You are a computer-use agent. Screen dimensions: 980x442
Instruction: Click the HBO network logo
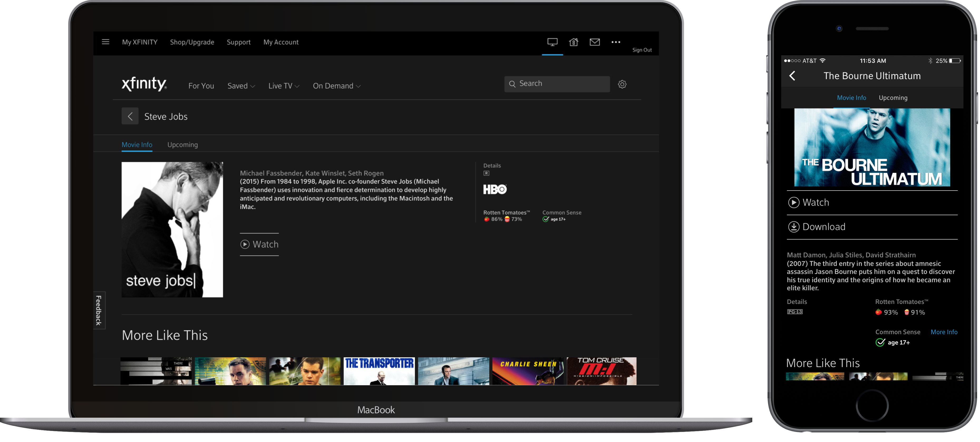point(494,189)
